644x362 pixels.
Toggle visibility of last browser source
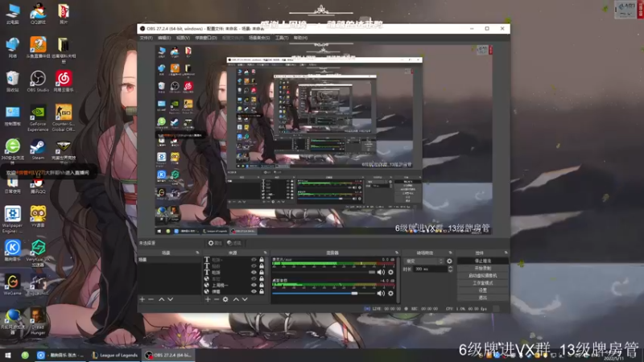coord(254,291)
